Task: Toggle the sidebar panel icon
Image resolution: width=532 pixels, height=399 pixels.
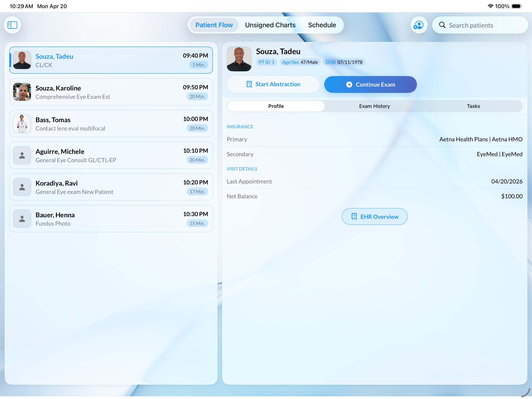Action: point(12,25)
